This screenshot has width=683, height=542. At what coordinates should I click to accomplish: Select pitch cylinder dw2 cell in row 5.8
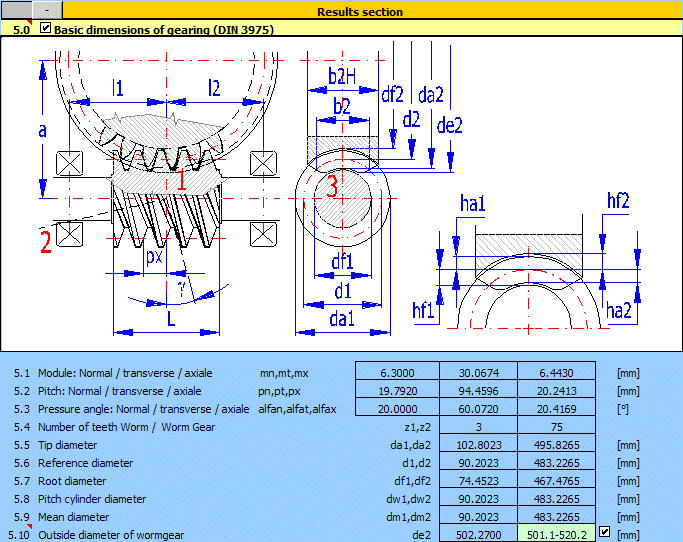(556, 499)
